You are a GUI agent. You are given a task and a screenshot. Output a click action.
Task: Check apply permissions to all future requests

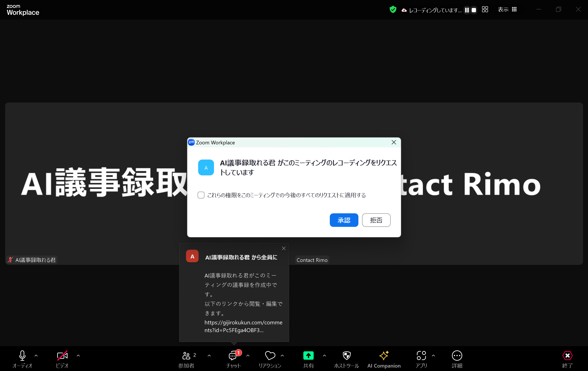click(x=201, y=195)
